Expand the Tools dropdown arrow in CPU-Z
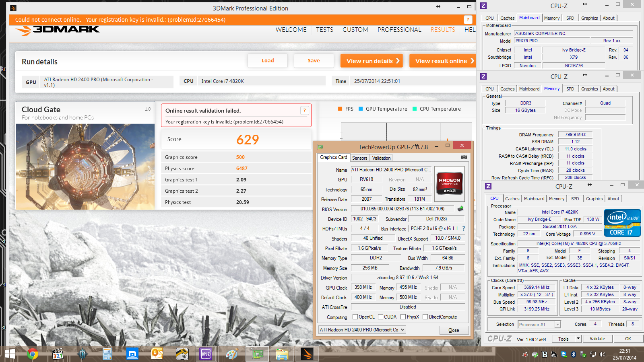This screenshot has height=362, width=644. (578, 339)
